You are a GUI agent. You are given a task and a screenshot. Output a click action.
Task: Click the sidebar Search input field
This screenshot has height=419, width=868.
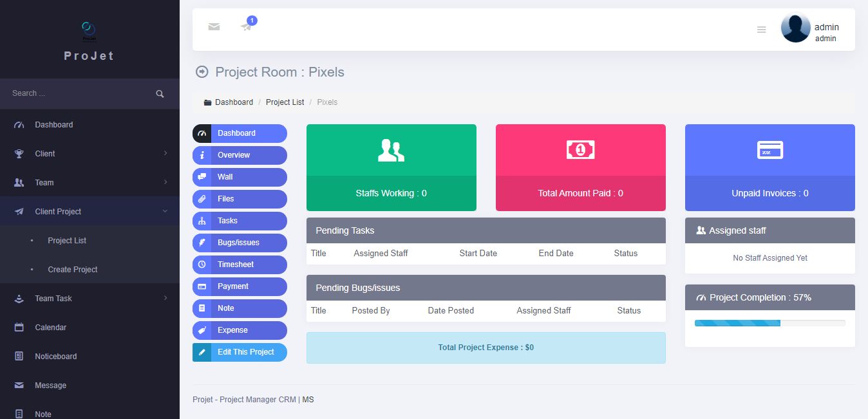tap(77, 94)
